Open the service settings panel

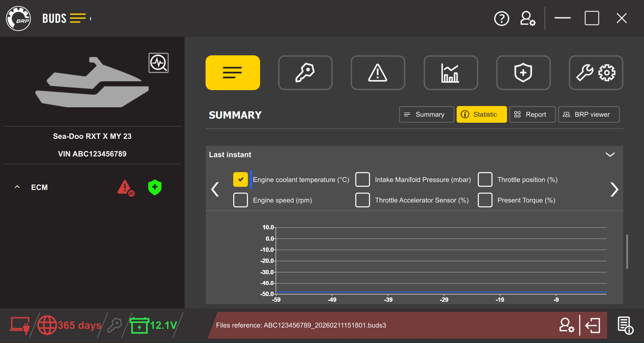pos(596,72)
